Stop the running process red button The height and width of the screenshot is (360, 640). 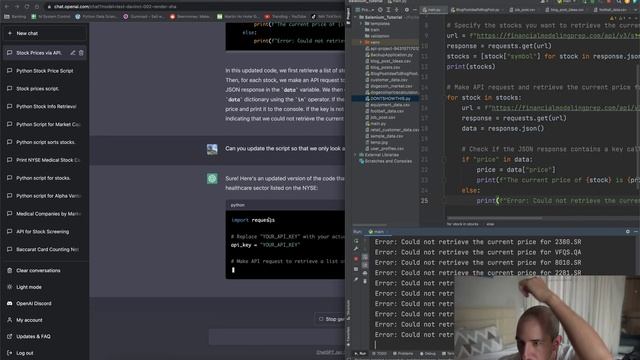[356, 259]
